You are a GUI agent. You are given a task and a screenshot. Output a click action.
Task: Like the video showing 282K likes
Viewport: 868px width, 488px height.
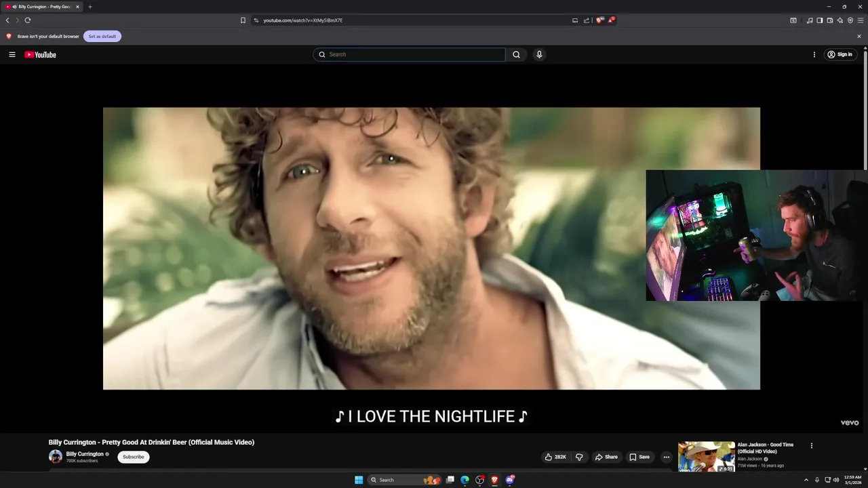pyautogui.click(x=555, y=457)
